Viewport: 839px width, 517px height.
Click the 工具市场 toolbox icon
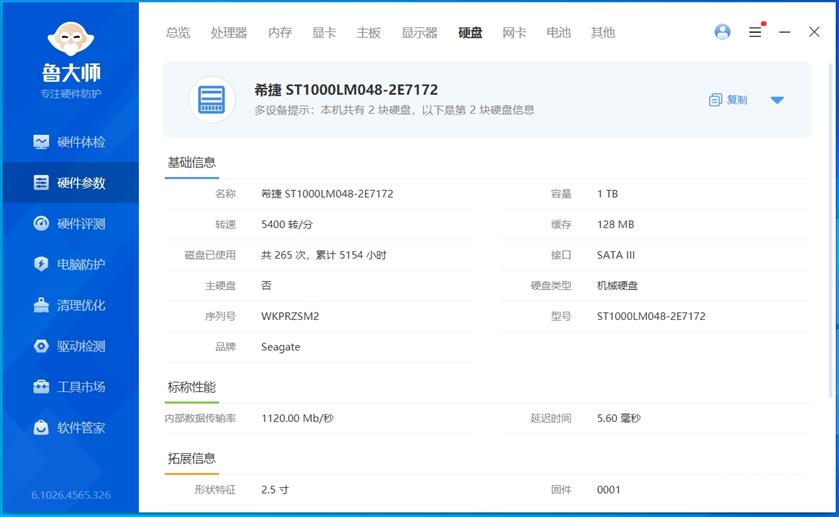coord(41,387)
